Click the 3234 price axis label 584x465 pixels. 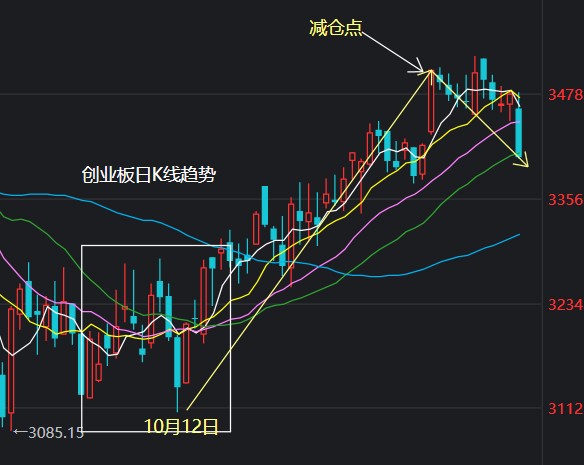(x=565, y=305)
